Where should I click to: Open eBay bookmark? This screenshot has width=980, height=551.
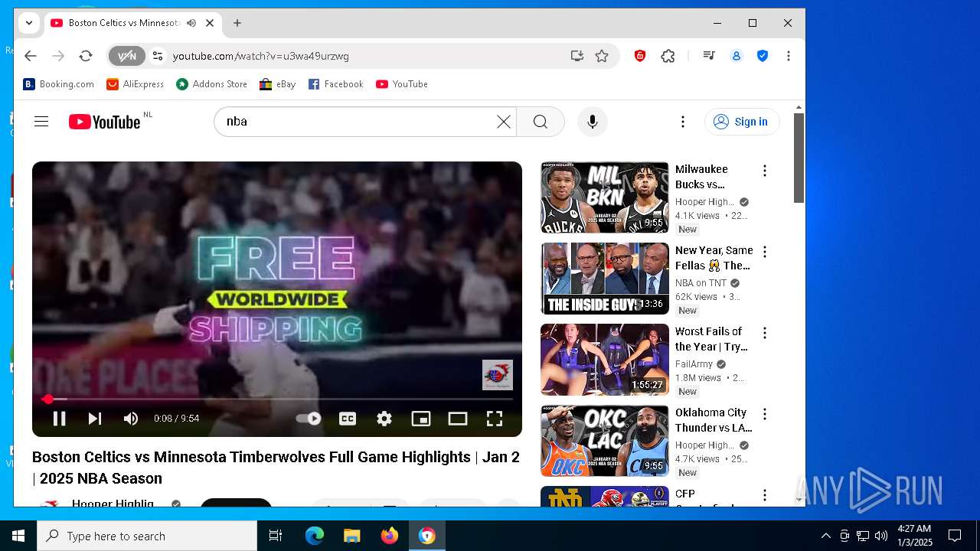coord(277,84)
